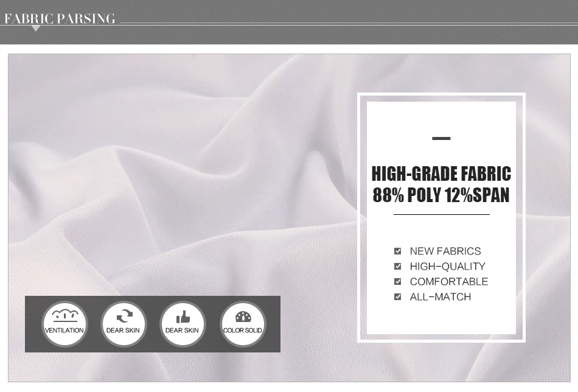The height and width of the screenshot is (392, 578).
Task: Uncheck the Comfortable checkbox
Action: tap(397, 282)
